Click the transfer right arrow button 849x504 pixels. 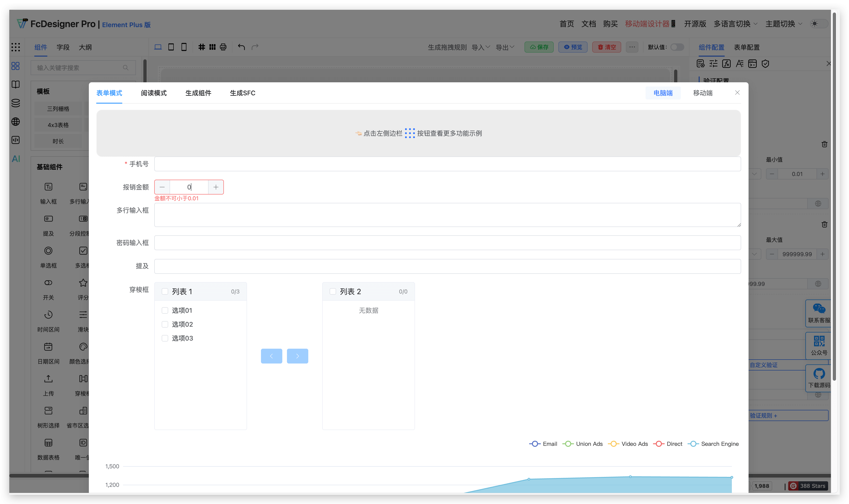point(297,356)
